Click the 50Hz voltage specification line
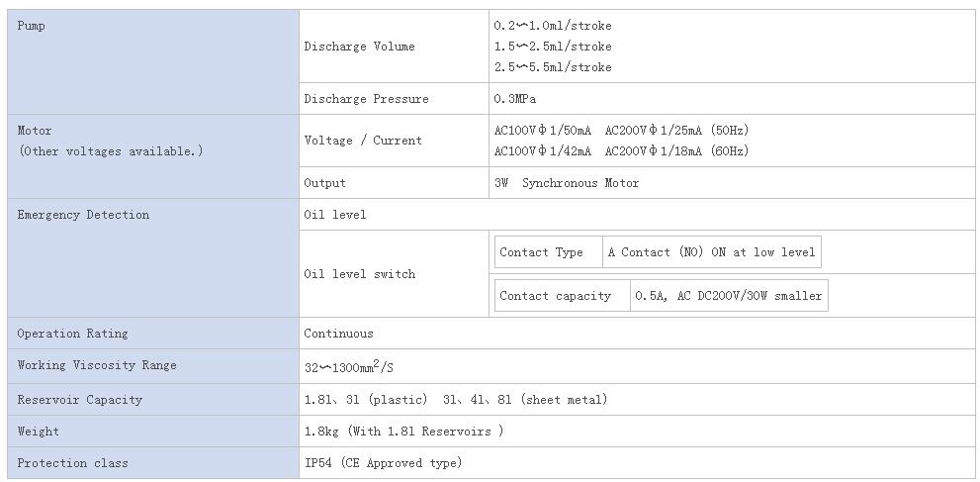 [x=621, y=130]
